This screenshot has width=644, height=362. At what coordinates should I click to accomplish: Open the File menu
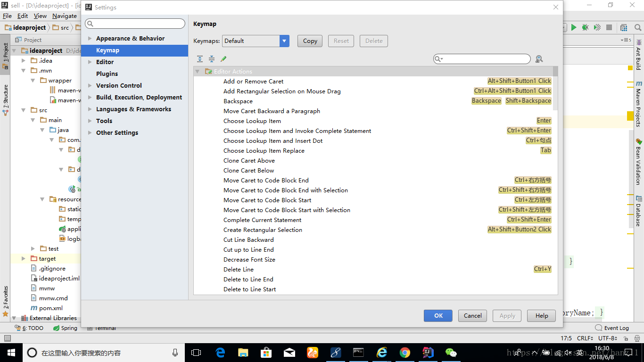(7, 16)
